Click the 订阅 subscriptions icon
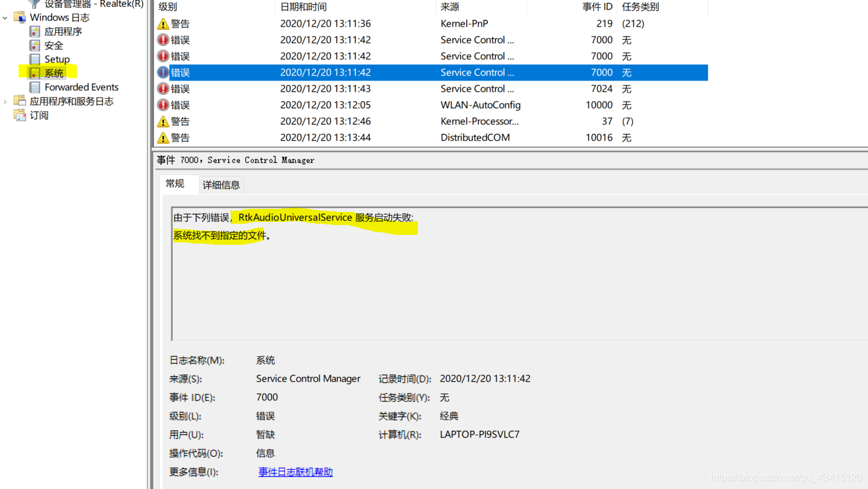Viewport: 868px width, 489px height. 20,115
